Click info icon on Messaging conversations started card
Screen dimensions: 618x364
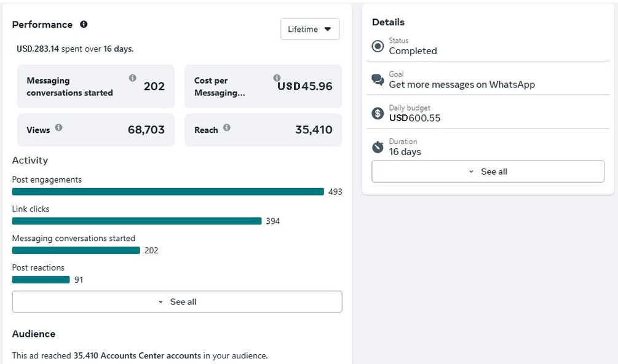(x=132, y=78)
